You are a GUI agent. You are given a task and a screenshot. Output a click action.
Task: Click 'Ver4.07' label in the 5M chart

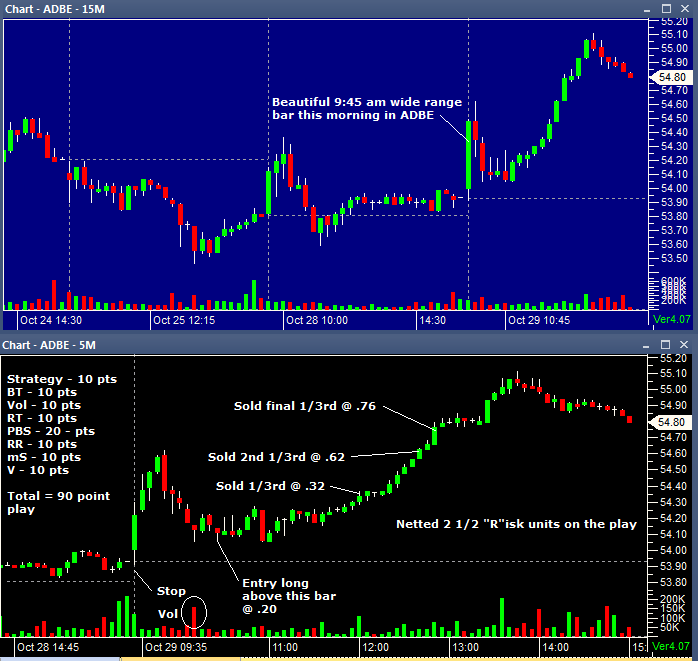point(671,646)
